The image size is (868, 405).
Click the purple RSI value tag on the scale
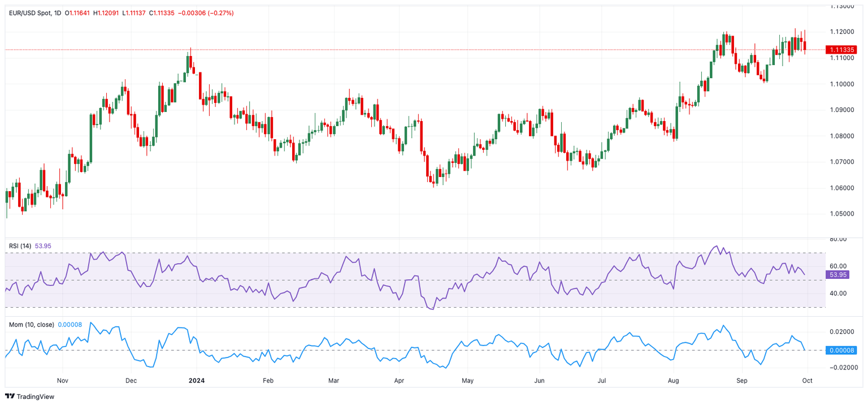[837, 275]
